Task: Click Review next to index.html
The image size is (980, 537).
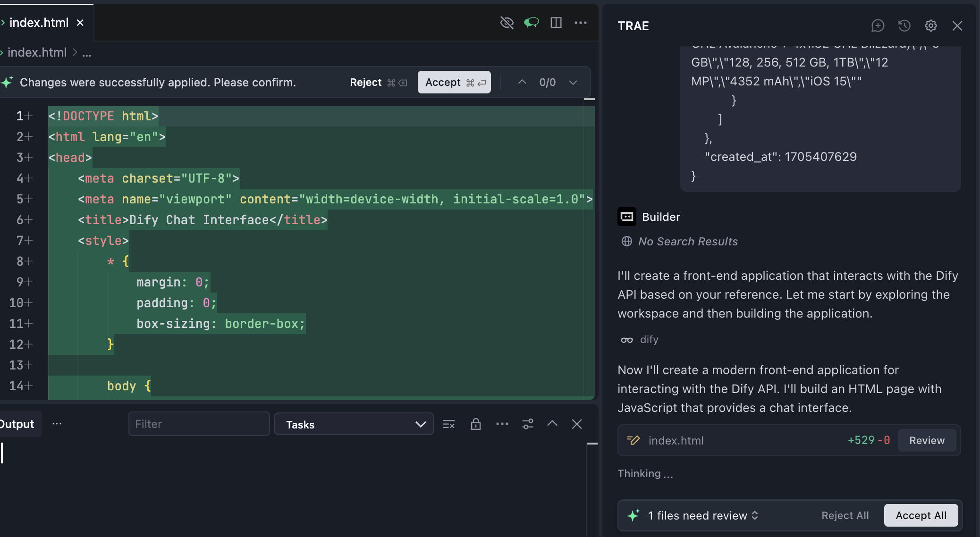Action: coord(927,440)
